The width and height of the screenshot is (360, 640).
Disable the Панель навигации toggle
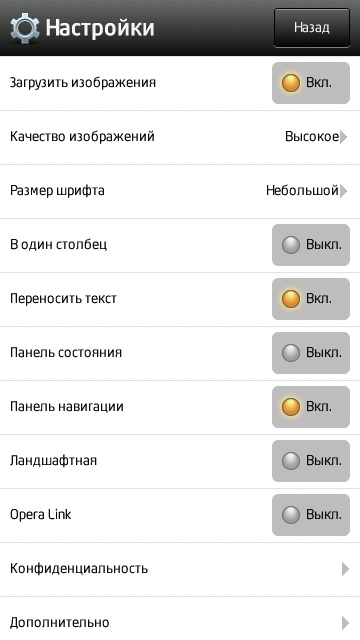pyautogui.click(x=311, y=407)
